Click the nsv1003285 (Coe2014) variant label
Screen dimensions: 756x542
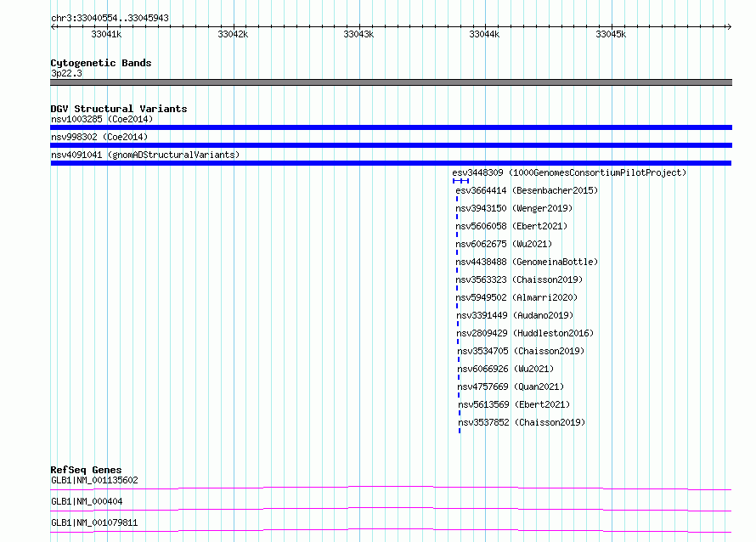(x=102, y=119)
